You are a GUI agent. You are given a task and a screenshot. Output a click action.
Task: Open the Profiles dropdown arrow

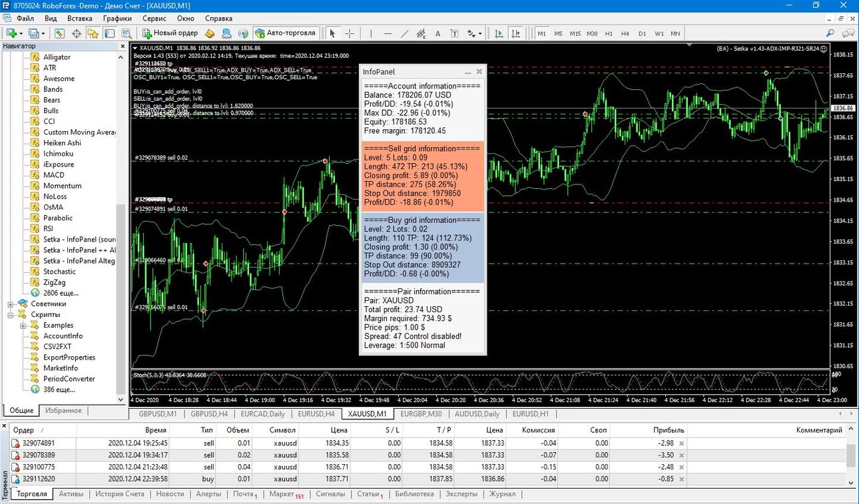click(43, 33)
